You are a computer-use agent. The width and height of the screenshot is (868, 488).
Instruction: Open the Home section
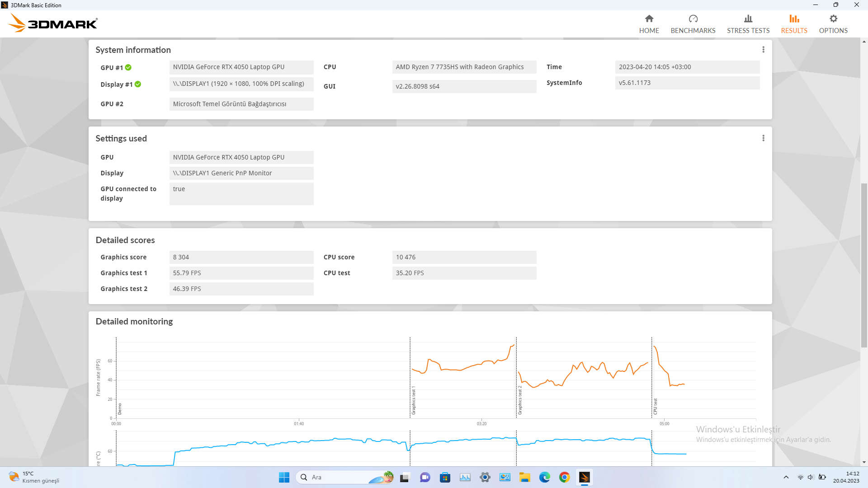coord(649,23)
